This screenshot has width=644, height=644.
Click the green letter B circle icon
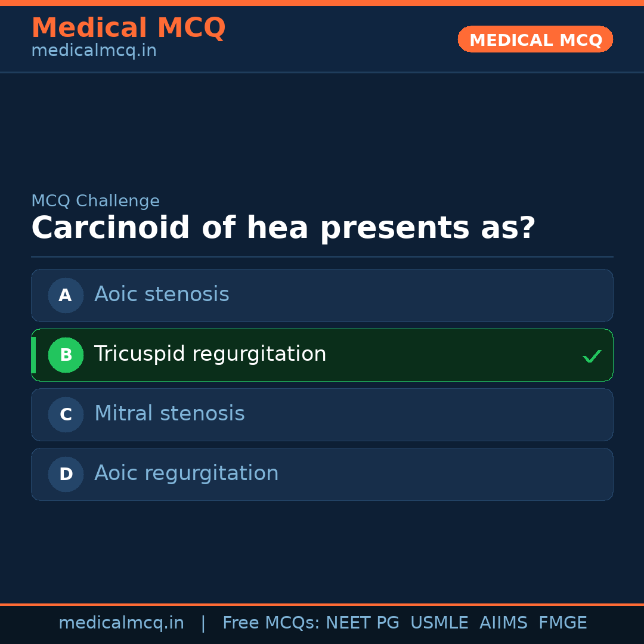point(66,355)
